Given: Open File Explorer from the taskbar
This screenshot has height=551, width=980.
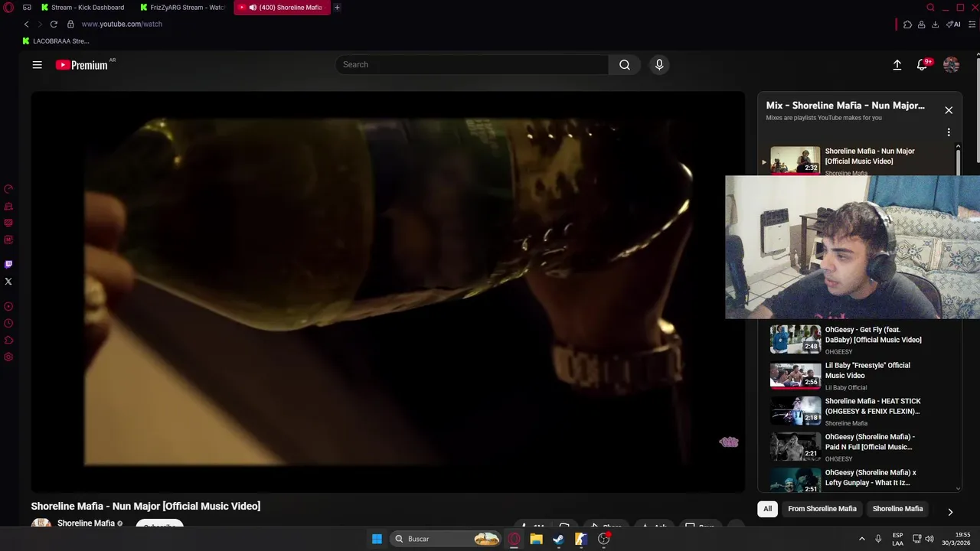Looking at the screenshot, I should click(x=536, y=539).
